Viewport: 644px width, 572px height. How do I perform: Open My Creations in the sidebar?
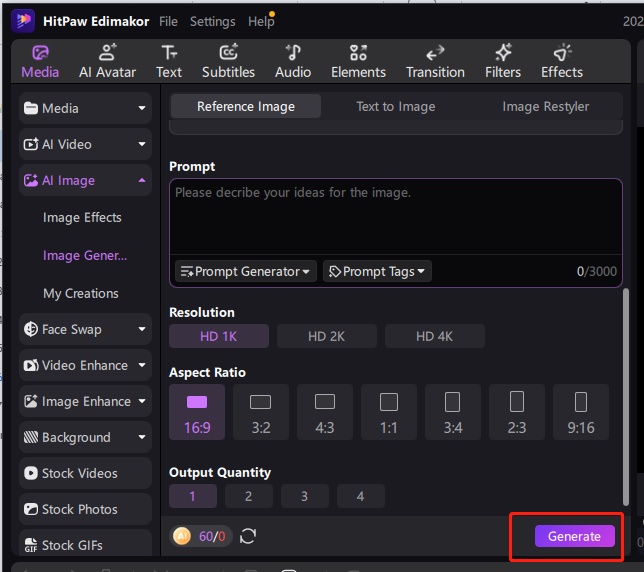pyautogui.click(x=81, y=293)
